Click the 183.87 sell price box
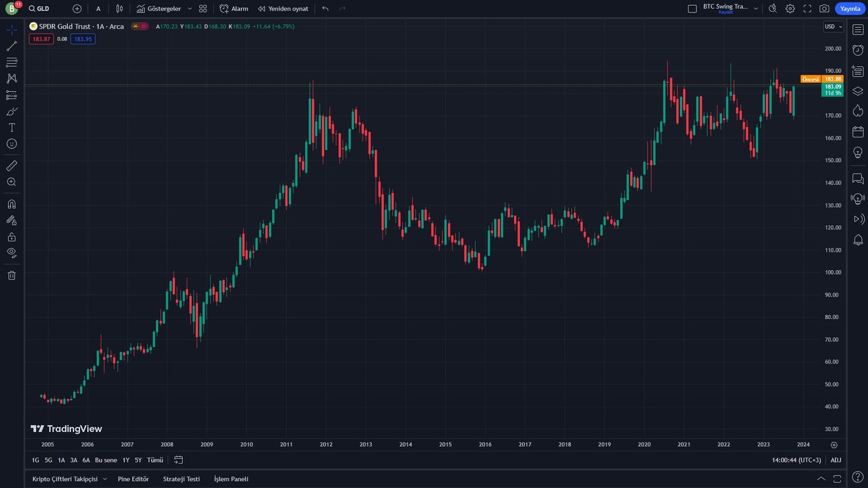This screenshot has height=488, width=868. [41, 39]
